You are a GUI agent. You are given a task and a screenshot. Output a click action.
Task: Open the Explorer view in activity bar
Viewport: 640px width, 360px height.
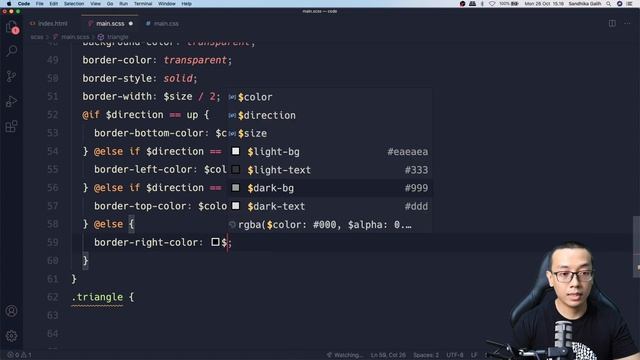tap(11, 27)
